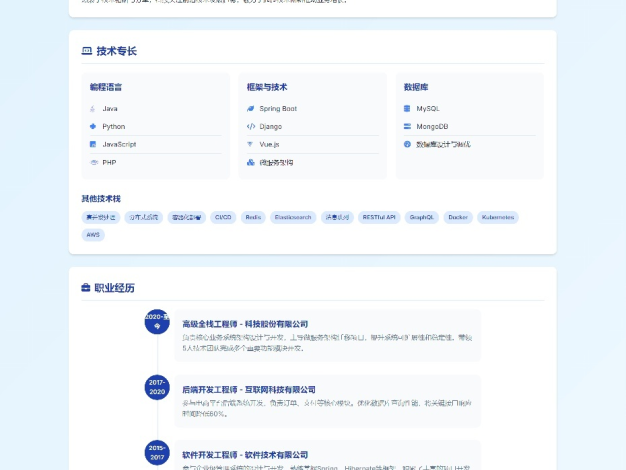Click the Python logo icon
The width and height of the screenshot is (626, 470).
tap(93, 126)
